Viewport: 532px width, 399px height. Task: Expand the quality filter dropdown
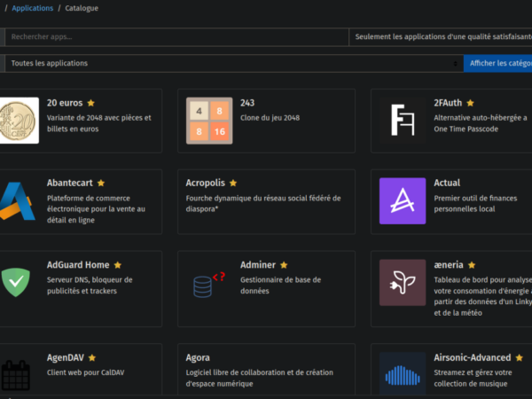(441, 37)
